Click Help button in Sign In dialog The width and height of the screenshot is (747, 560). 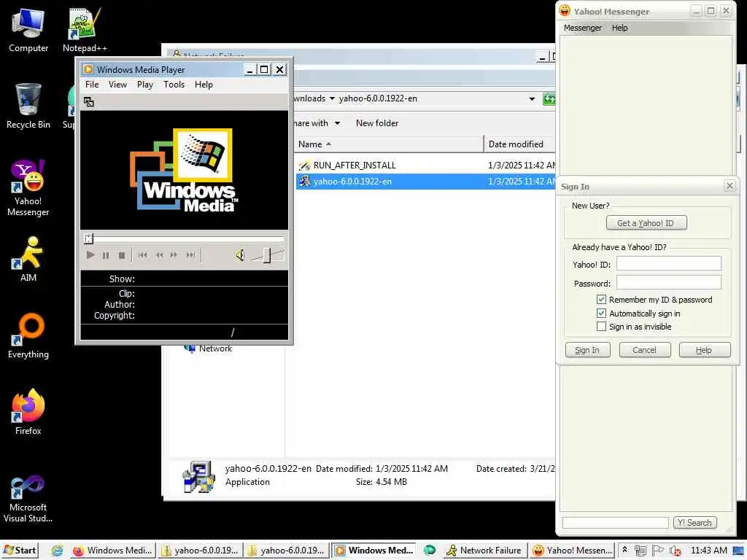[704, 350]
